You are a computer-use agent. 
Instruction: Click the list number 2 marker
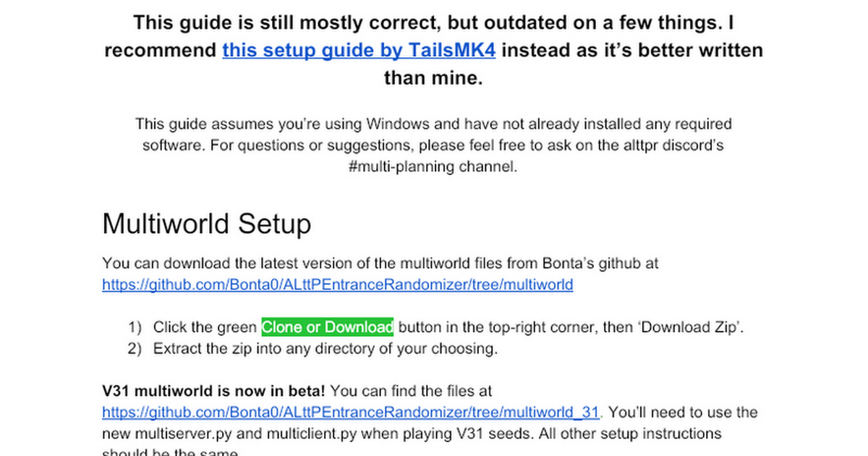(x=134, y=349)
